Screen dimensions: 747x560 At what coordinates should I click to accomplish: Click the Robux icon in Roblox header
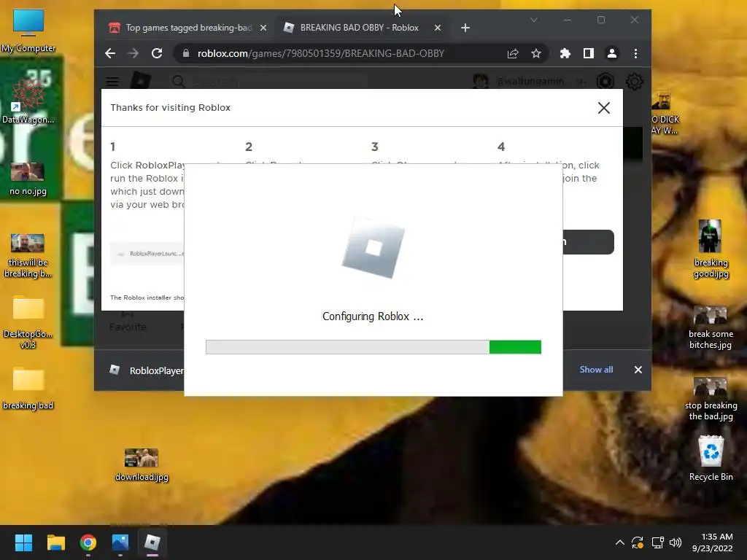605,82
